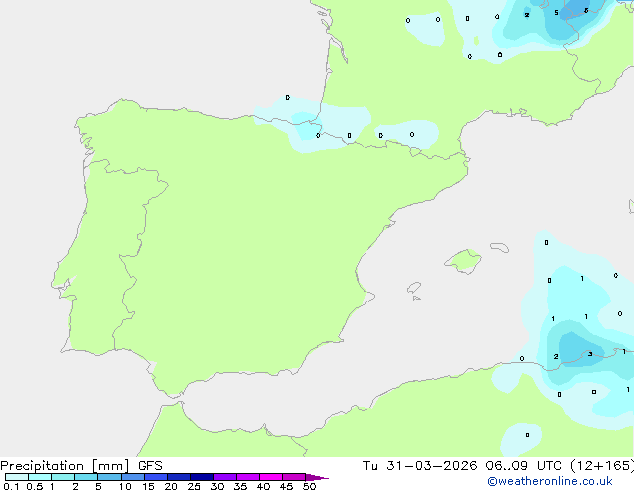Click the "Tu 31-03-2026" date text

pyautogui.click(x=420, y=466)
